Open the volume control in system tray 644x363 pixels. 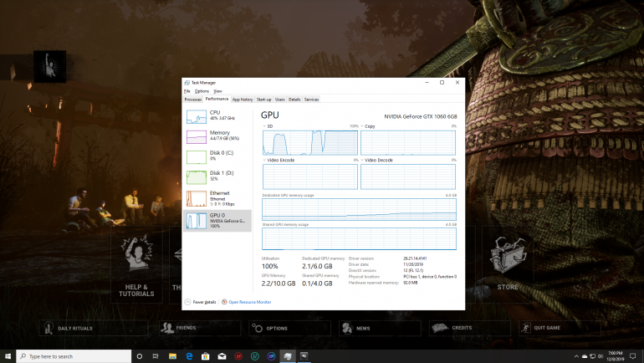point(600,356)
